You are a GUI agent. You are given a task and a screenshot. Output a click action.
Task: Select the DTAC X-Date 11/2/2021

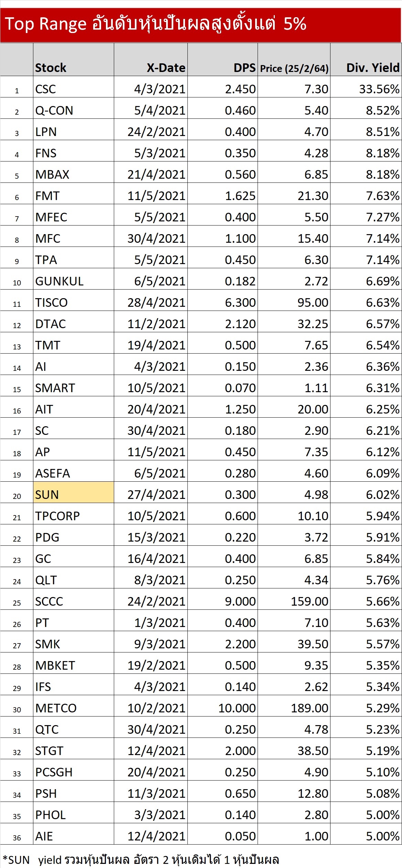pyautogui.click(x=151, y=322)
